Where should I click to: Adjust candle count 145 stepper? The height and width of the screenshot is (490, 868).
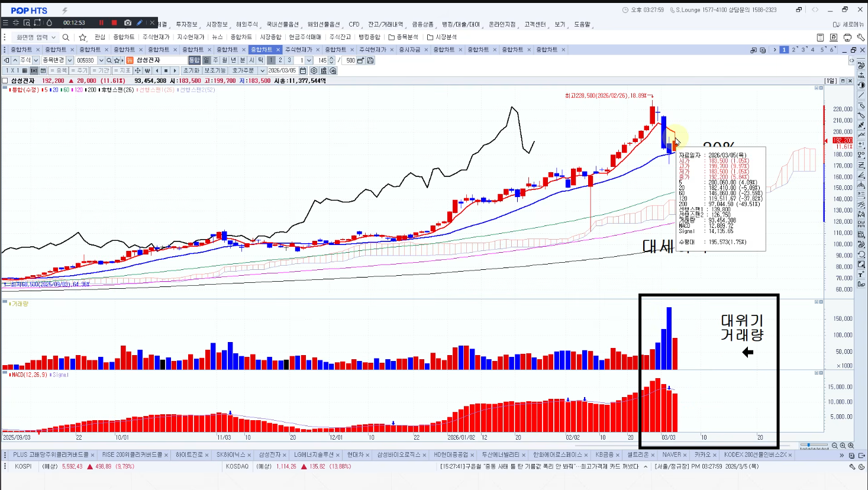tap(331, 60)
